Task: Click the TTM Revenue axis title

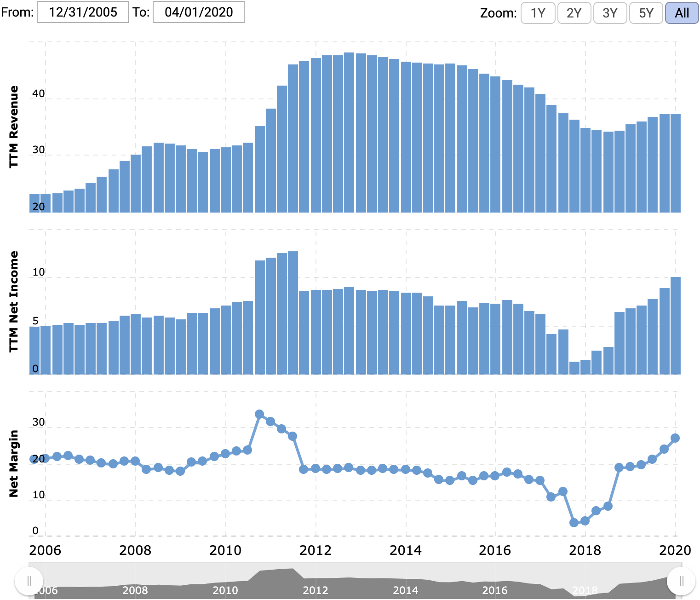Action: (x=14, y=127)
